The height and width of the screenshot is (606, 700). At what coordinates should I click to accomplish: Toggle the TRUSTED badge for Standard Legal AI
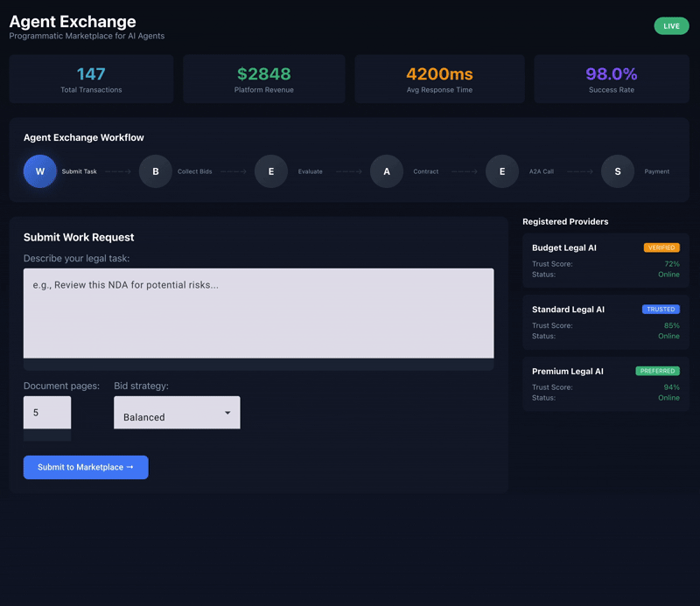[661, 309]
